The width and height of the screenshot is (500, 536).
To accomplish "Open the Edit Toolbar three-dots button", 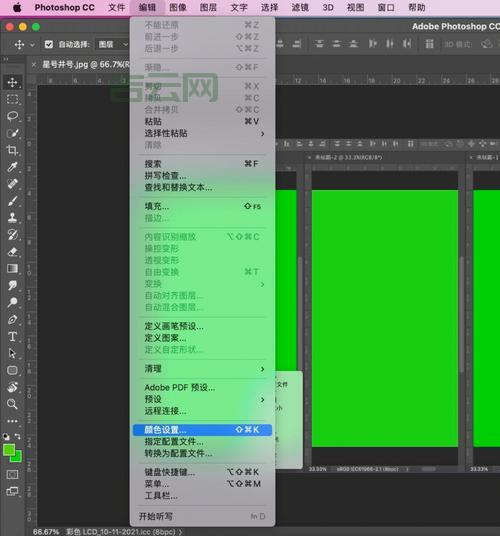I will click(13, 421).
